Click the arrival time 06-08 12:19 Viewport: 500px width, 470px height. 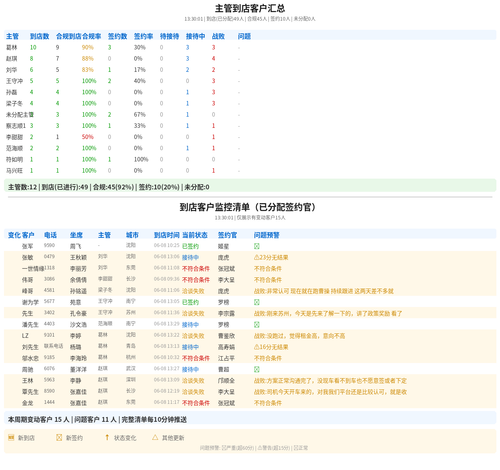[x=167, y=391]
